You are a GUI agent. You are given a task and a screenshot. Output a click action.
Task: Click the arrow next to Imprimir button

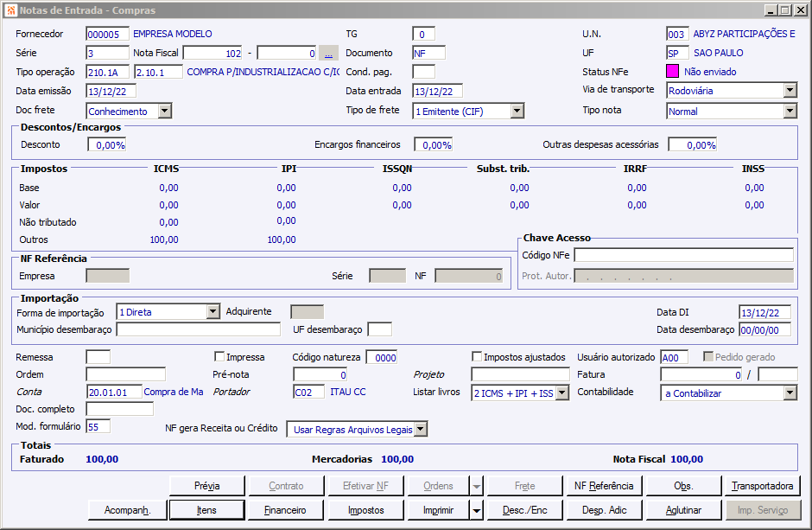tap(477, 511)
